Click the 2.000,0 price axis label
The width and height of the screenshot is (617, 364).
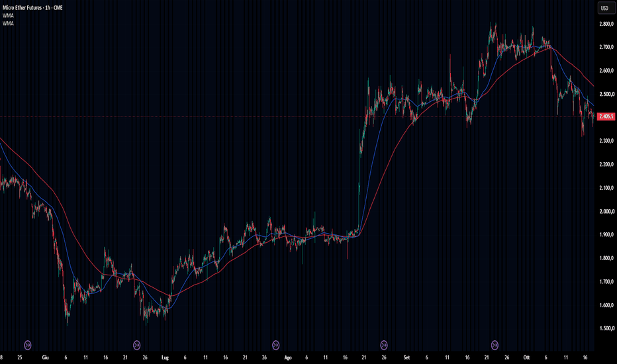(606, 211)
